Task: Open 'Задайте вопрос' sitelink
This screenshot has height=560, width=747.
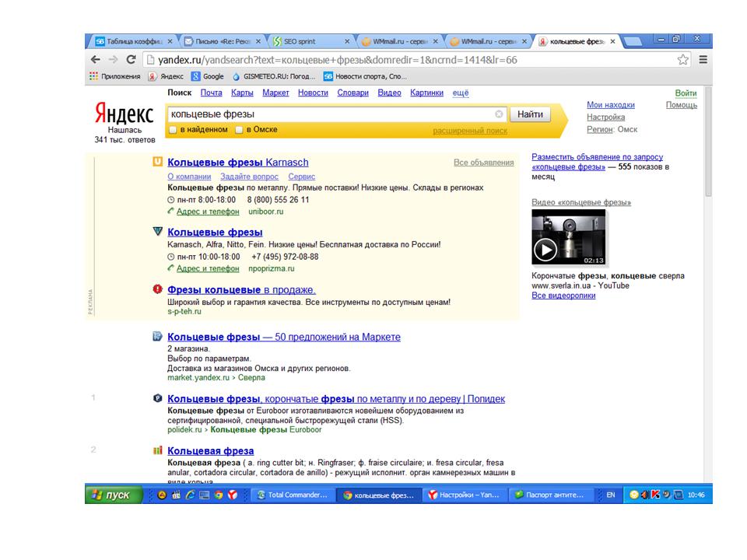Action: [249, 177]
